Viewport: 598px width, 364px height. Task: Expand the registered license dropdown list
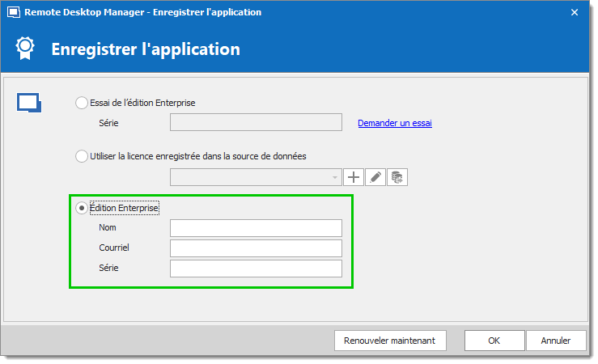(x=335, y=177)
